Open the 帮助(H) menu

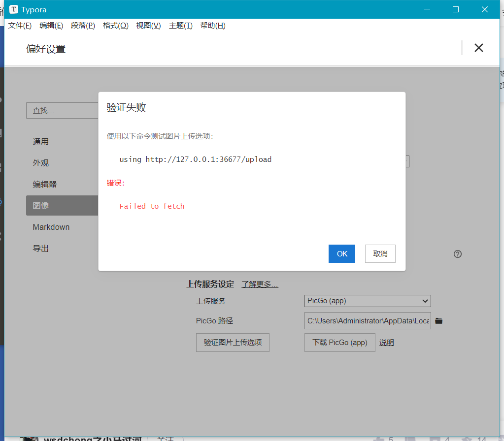click(x=213, y=26)
